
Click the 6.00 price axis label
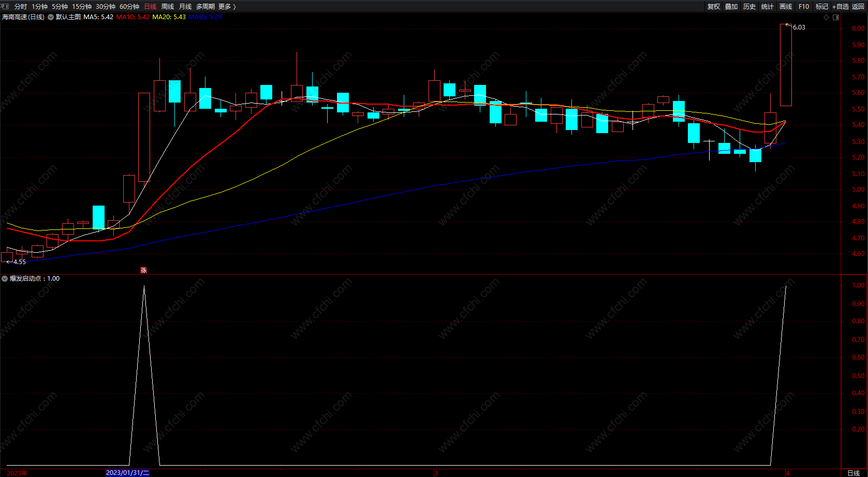[858, 28]
